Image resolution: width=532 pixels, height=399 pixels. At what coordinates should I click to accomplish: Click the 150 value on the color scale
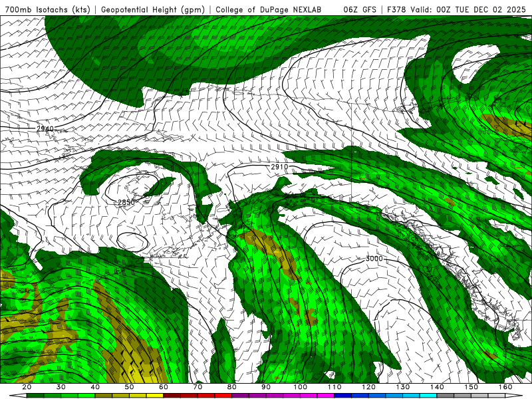click(x=471, y=387)
